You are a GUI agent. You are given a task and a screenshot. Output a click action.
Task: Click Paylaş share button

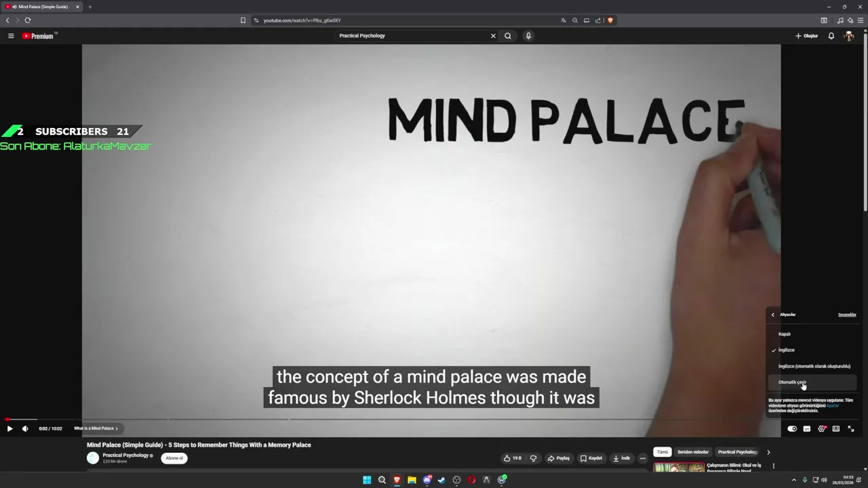pyautogui.click(x=559, y=458)
